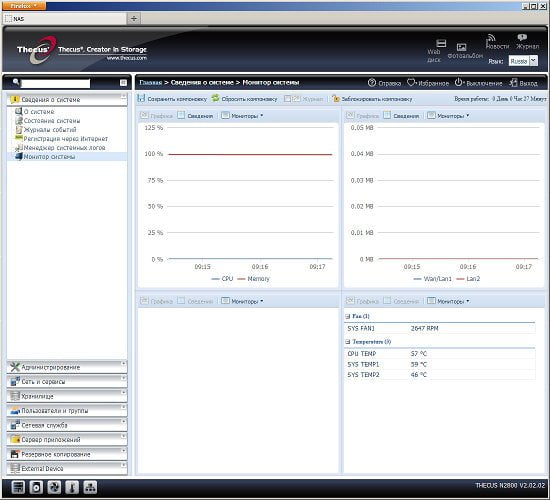Click the temperature status icon in bottom bar

coord(72,487)
